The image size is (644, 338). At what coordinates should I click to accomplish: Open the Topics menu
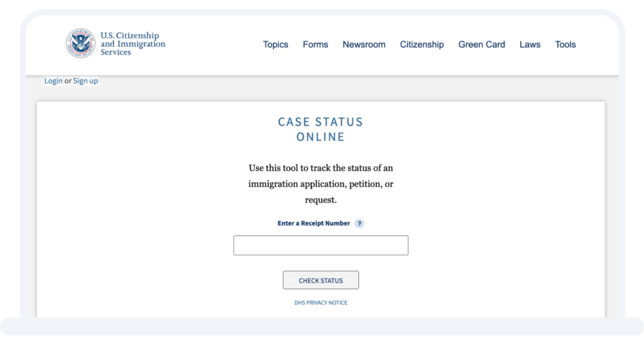[275, 44]
